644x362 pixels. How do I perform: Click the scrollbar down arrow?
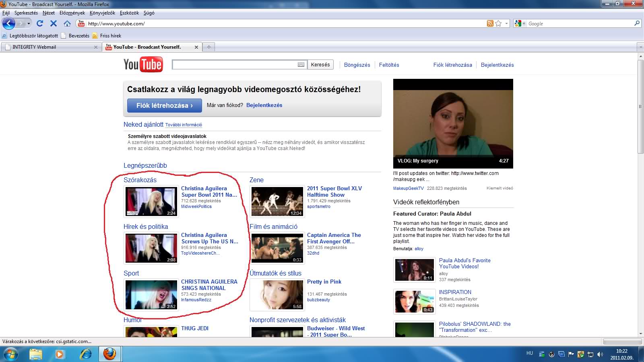640,334
